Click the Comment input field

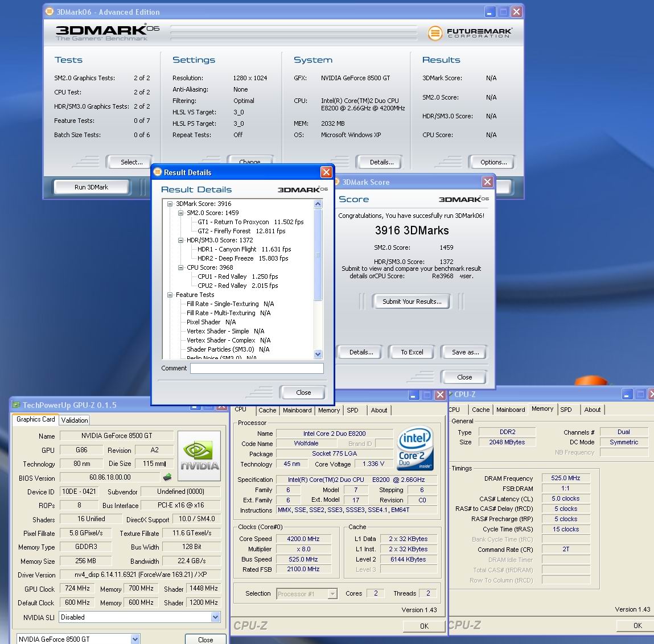257,368
